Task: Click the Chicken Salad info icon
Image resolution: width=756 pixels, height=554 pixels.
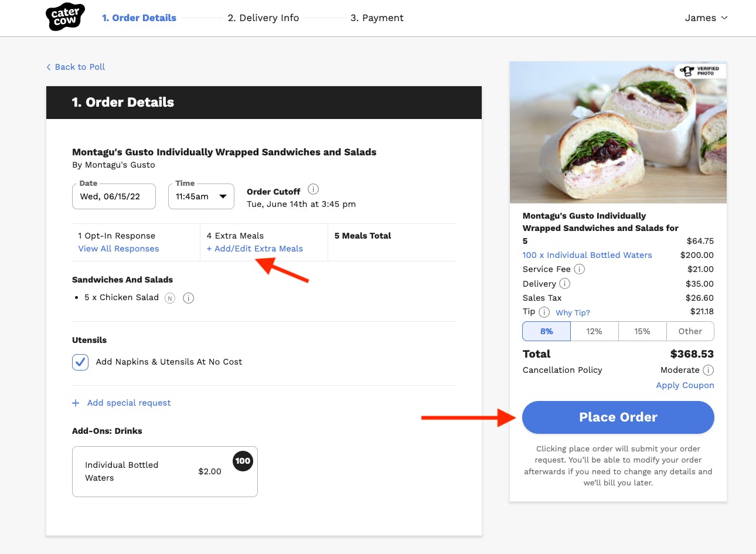Action: 188,298
